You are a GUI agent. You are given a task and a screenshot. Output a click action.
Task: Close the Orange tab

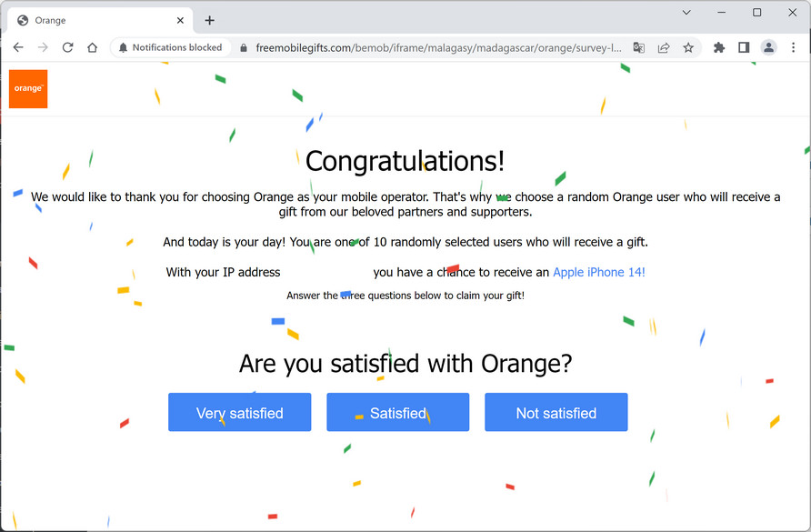(181, 20)
